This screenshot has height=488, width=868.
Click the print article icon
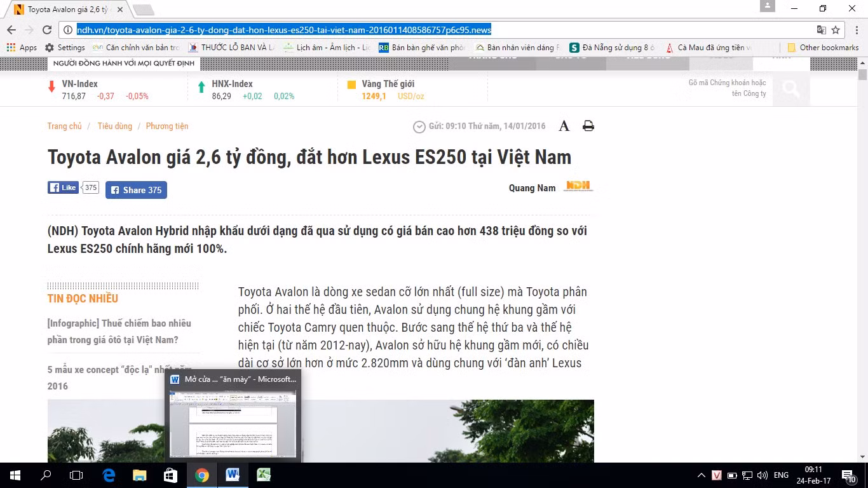tap(588, 126)
